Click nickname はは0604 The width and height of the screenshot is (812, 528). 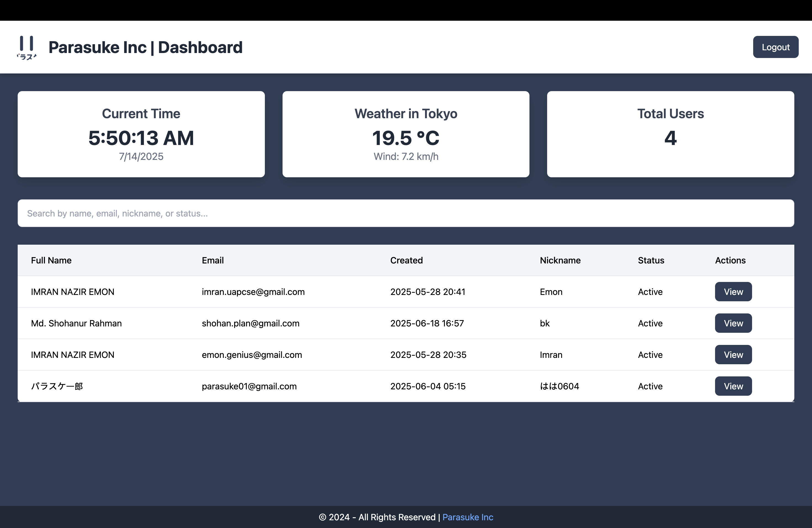tap(559, 386)
